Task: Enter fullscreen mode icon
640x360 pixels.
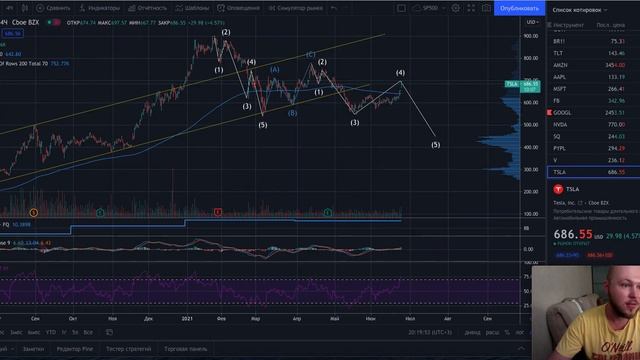Action: pos(471,8)
